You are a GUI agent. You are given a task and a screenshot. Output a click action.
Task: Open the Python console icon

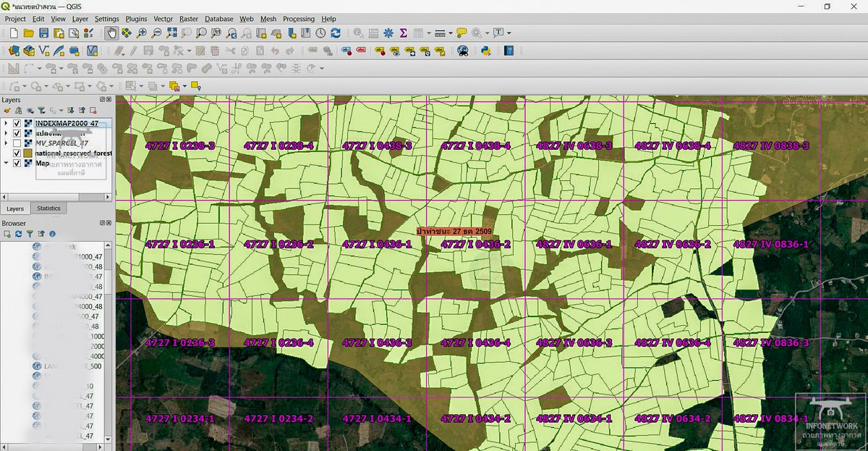(x=486, y=51)
